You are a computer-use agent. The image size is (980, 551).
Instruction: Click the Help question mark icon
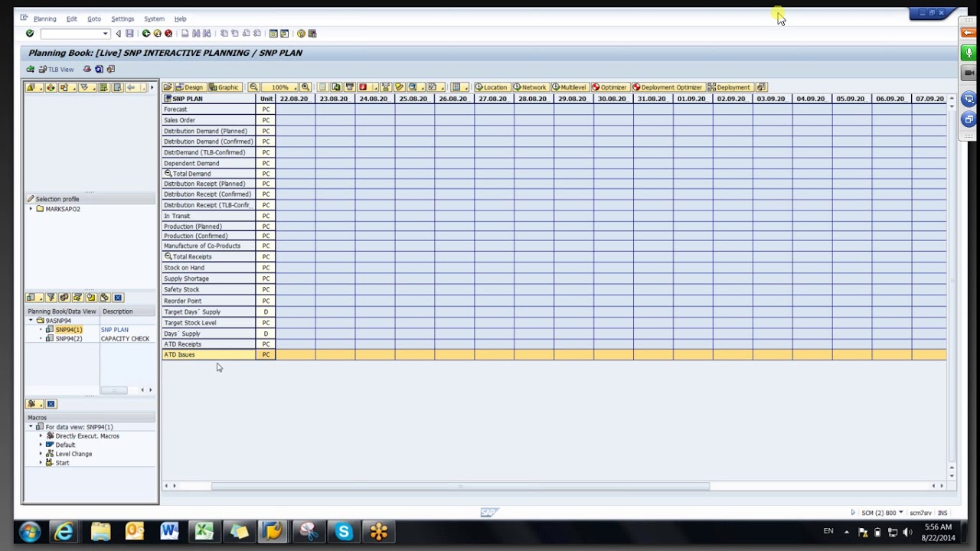tap(301, 34)
